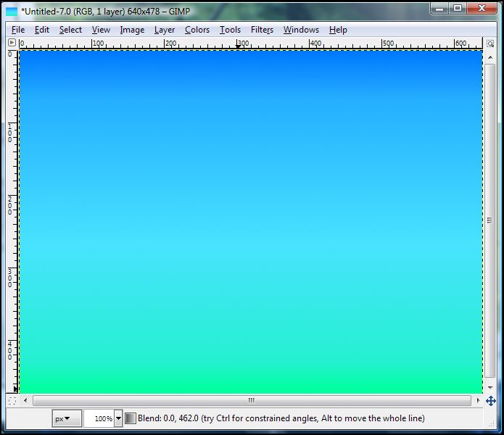Open the Image menu
Viewport: 504px width, 435px height.
tap(132, 30)
